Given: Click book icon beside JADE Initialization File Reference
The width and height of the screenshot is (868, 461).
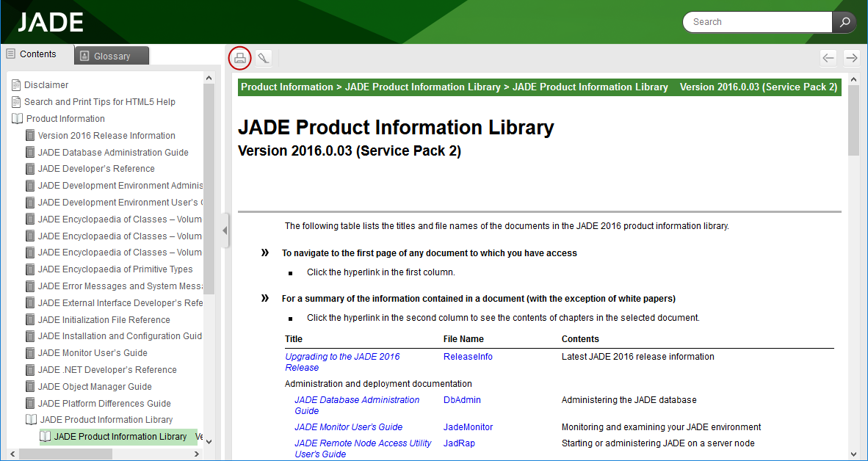Looking at the screenshot, I should (x=30, y=320).
